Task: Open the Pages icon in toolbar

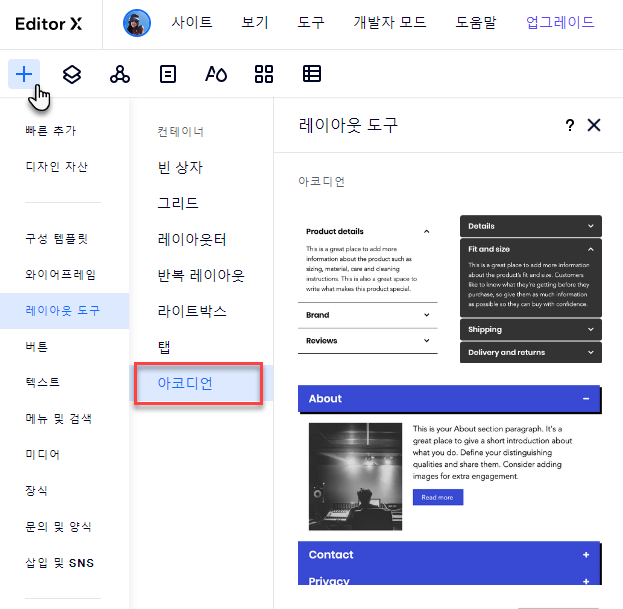Action: 168,73
